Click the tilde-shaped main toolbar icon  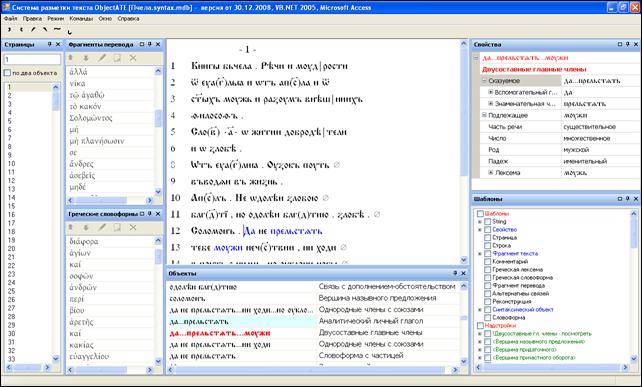point(57,29)
